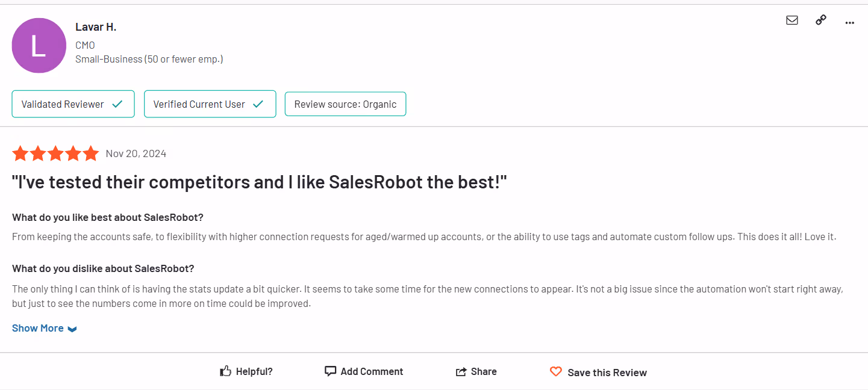The width and height of the screenshot is (868, 390).
Task: Click the first star in the rating
Action: 20,153
